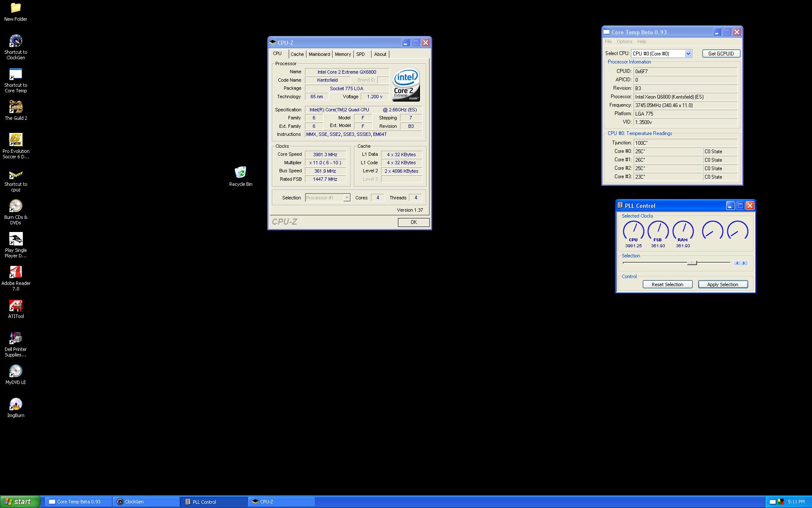Select Play Single Player desktop icon
This screenshot has width=812, height=508.
tap(16, 246)
